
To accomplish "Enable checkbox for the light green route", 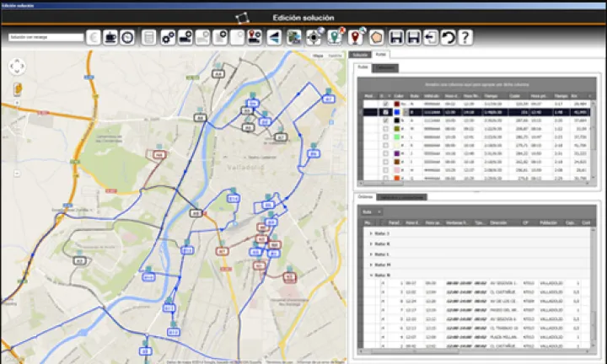I will click(386, 136).
